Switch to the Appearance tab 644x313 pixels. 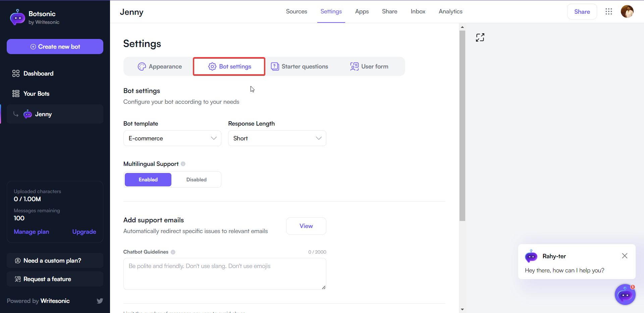point(160,66)
